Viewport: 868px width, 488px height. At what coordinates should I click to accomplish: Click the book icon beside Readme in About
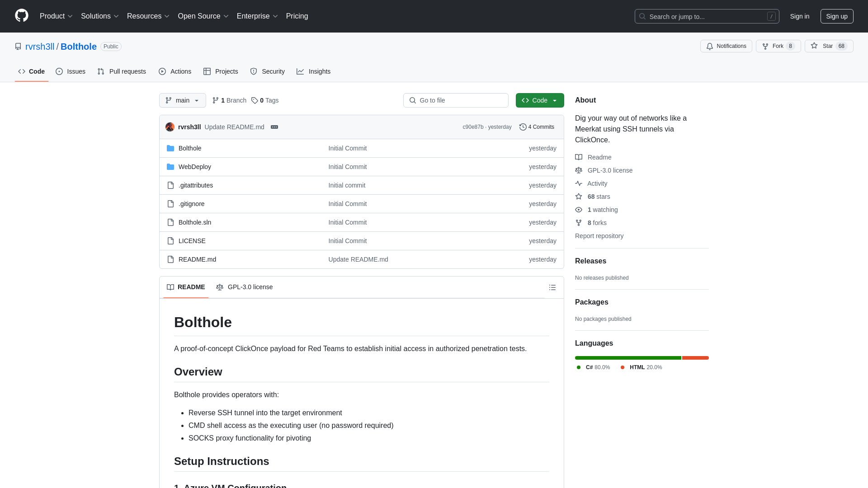(579, 157)
